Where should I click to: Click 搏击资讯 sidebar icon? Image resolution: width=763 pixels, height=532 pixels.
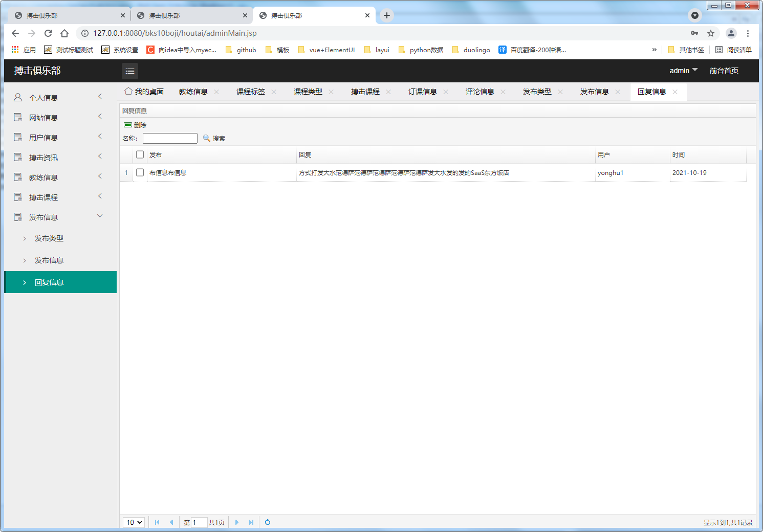[18, 157]
